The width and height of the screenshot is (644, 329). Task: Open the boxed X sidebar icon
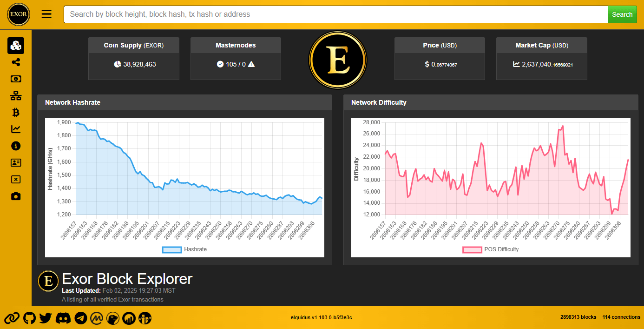(x=16, y=180)
